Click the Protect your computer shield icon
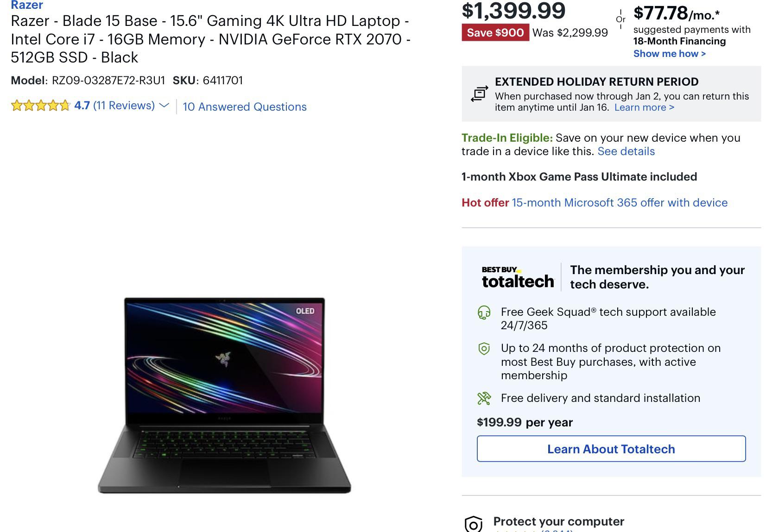The height and width of the screenshot is (532, 772). [474, 523]
